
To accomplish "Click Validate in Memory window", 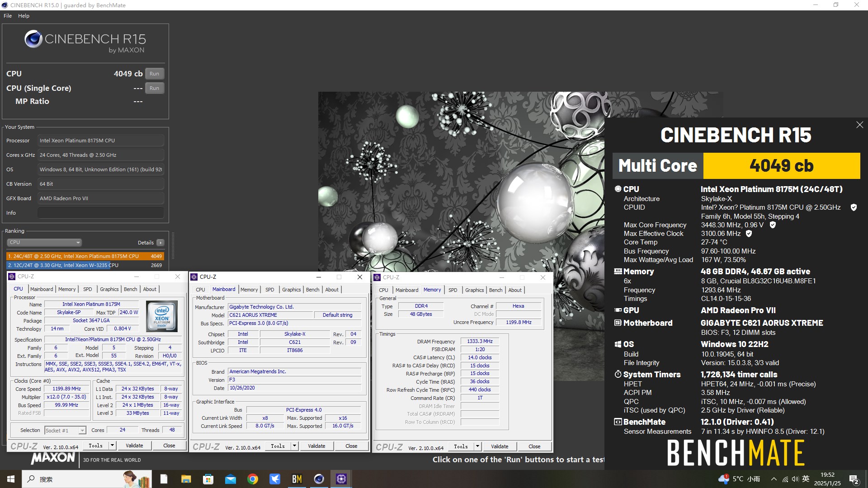I will (x=500, y=446).
